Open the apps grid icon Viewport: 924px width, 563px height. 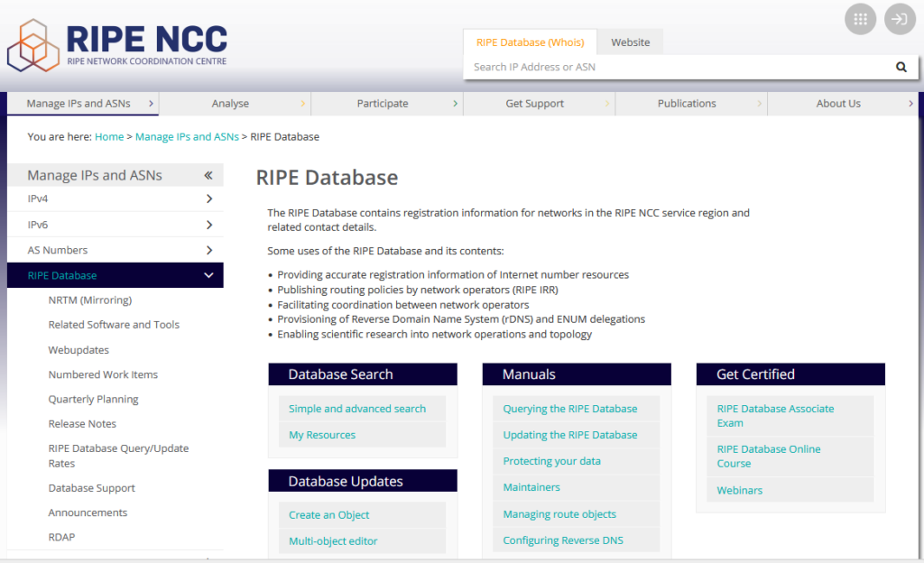(860, 20)
